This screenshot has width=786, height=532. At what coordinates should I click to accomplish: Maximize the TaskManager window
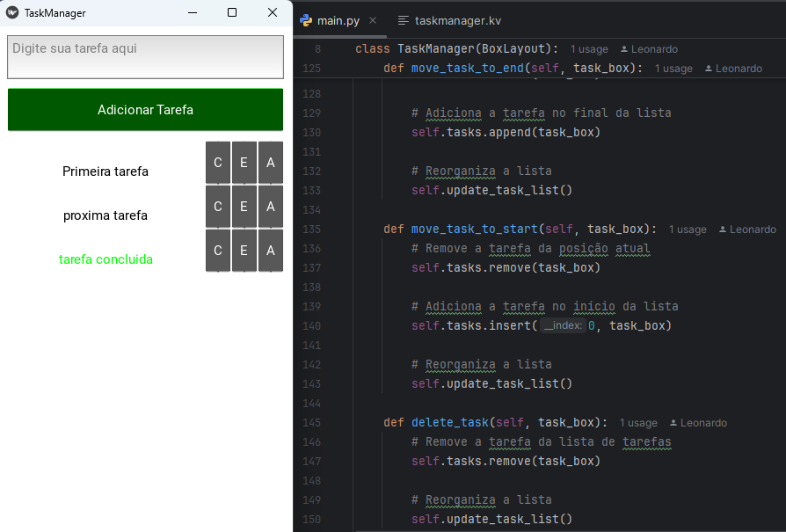232,12
